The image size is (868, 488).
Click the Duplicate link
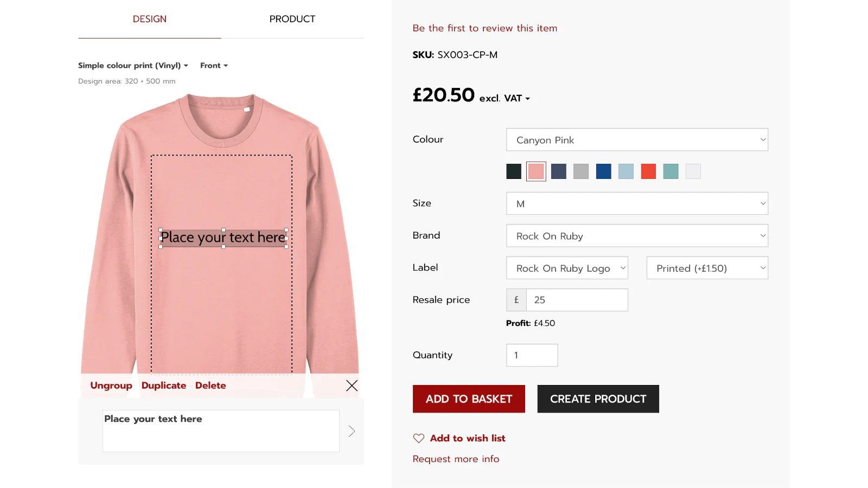[164, 386]
